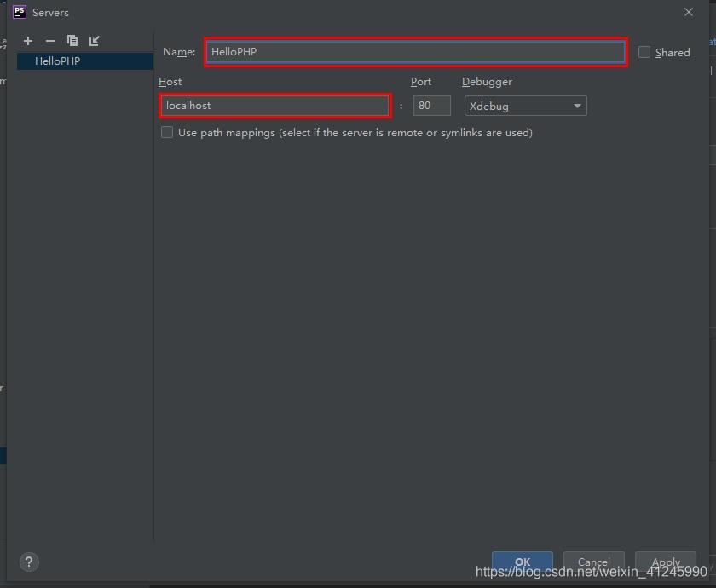Enable the Use path mappings checkbox
The height and width of the screenshot is (588, 716).
click(167, 132)
